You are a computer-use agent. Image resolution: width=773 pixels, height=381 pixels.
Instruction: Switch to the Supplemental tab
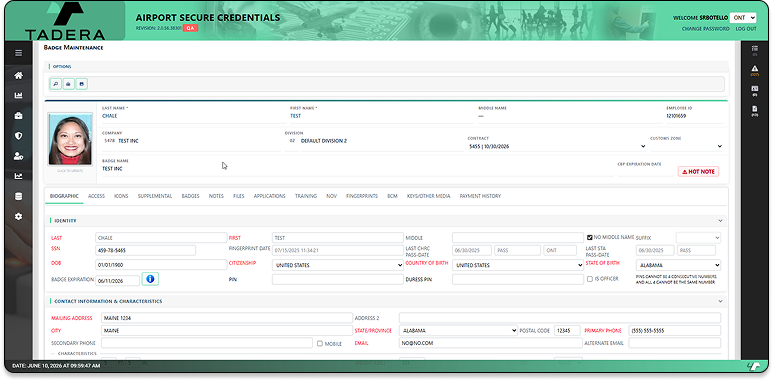click(155, 196)
